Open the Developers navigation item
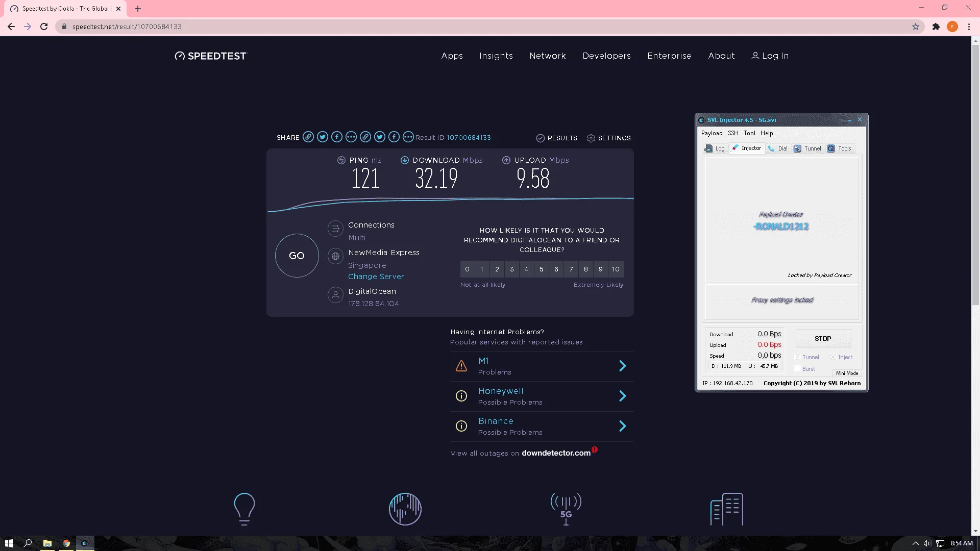980x551 pixels. coord(607,56)
